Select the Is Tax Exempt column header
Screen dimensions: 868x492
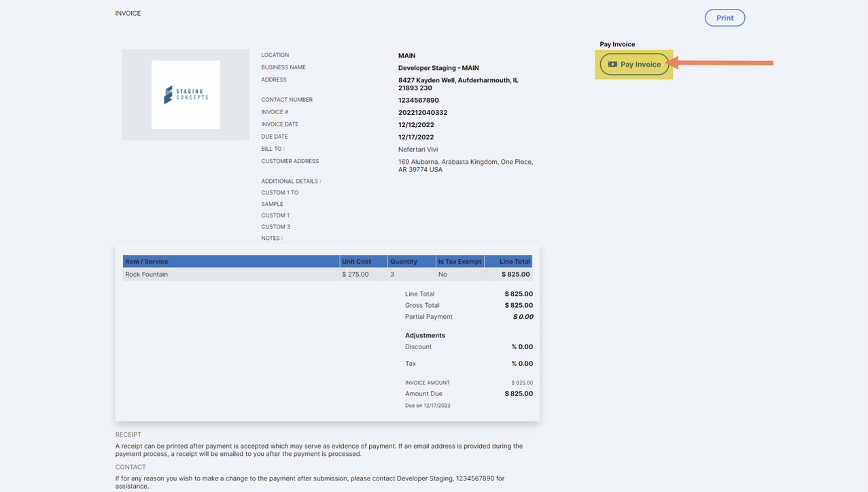tap(459, 262)
